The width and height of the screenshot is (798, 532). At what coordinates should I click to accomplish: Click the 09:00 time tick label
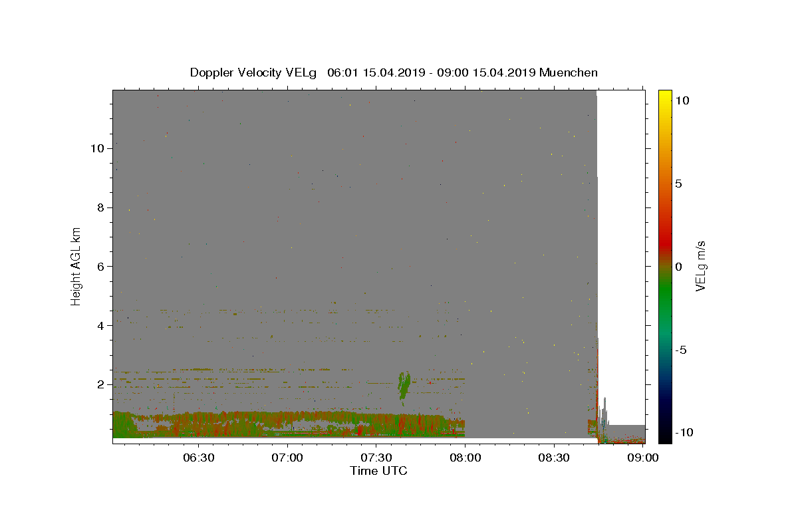click(643, 458)
